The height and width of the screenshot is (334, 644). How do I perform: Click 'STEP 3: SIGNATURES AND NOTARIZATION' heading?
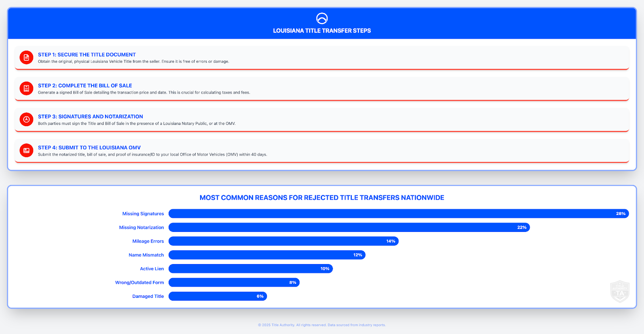pos(91,117)
